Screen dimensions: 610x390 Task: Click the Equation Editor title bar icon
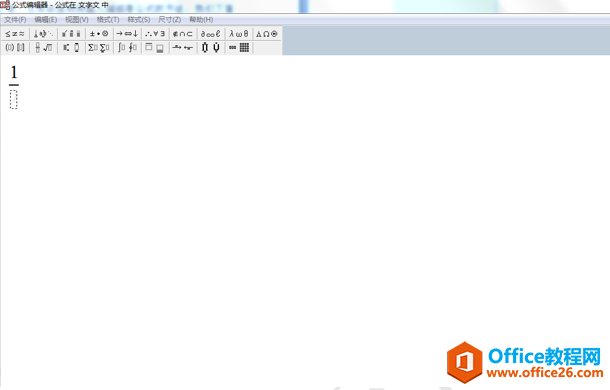(5, 5)
